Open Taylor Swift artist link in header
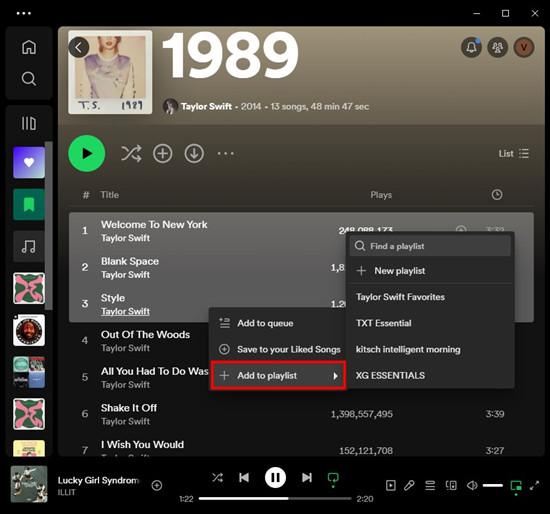This screenshot has width=550, height=514. pos(206,106)
